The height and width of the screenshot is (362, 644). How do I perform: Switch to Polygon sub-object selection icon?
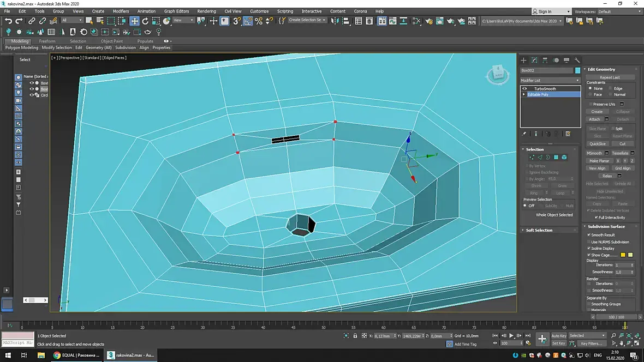coord(556,157)
